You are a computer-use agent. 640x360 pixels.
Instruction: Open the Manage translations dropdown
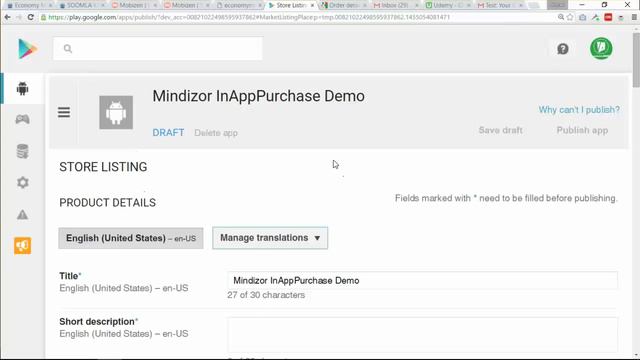click(x=270, y=238)
